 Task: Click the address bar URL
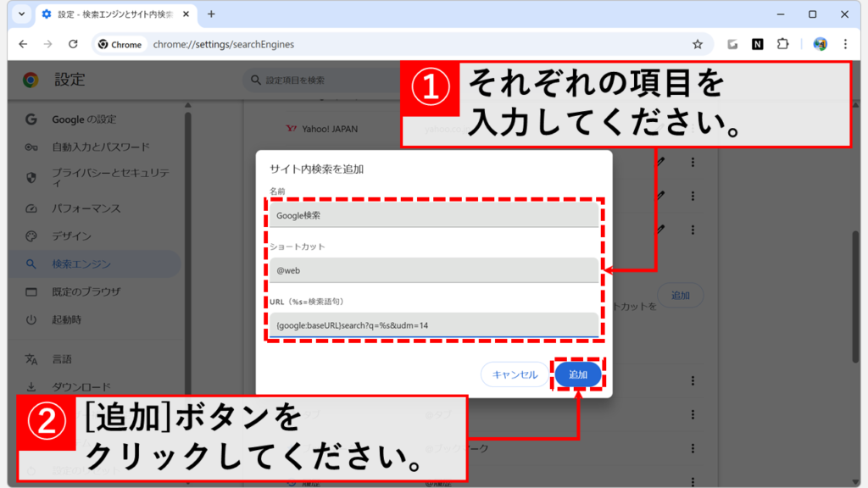[x=224, y=44]
